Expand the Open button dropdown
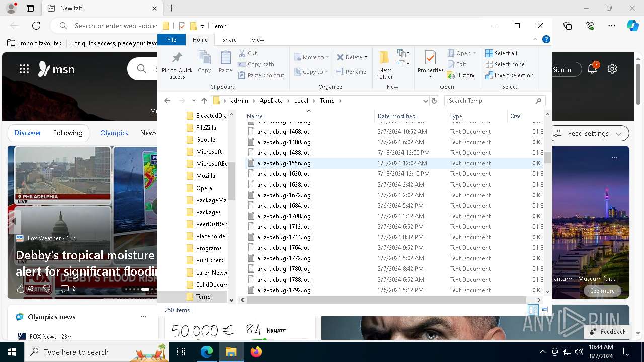 pyautogui.click(x=474, y=53)
